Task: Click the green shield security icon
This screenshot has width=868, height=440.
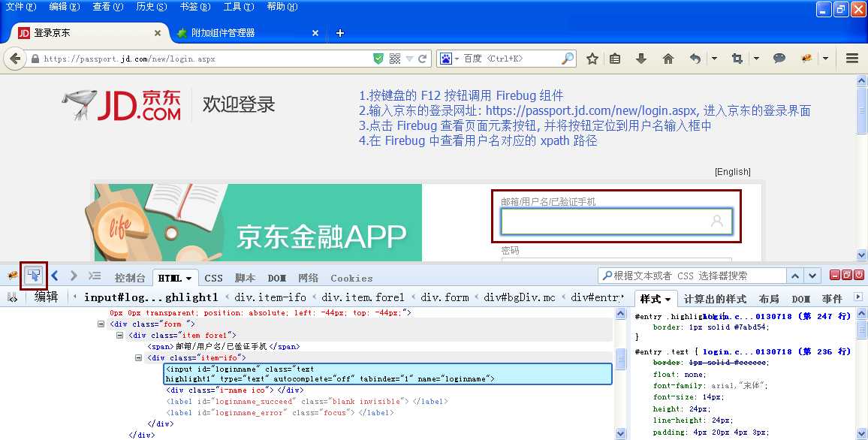Action: [378, 59]
